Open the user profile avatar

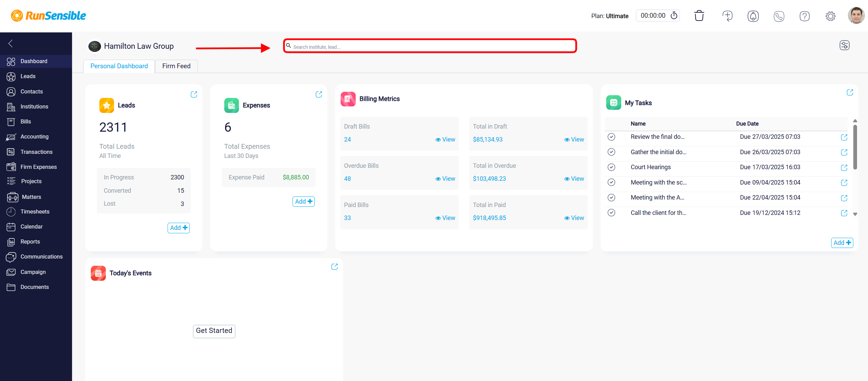[x=856, y=16]
